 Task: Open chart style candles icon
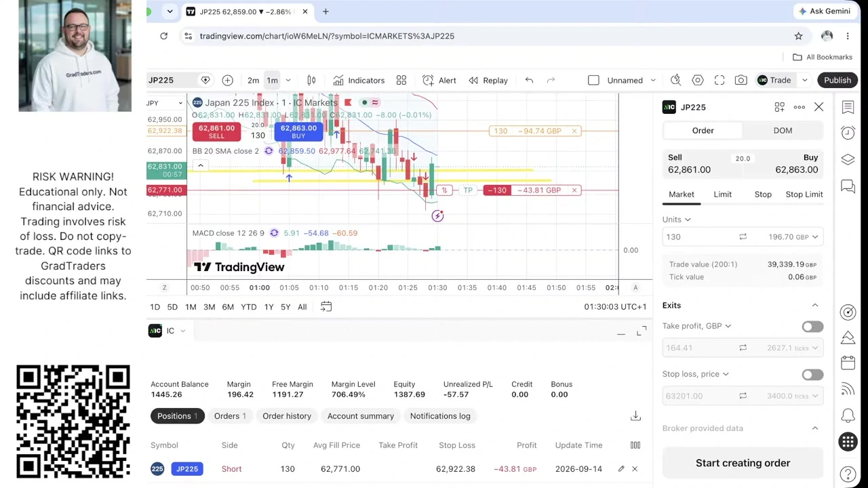click(x=311, y=80)
